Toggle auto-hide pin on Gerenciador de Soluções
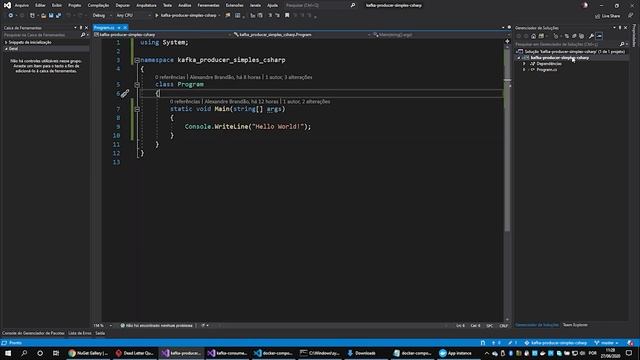The image size is (640, 360). pos(620,28)
